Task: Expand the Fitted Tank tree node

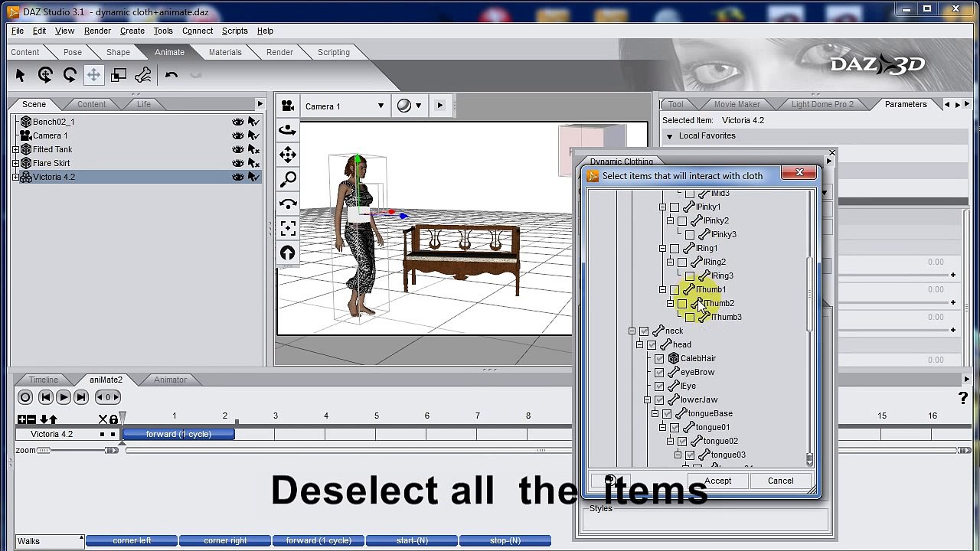Action: (x=15, y=149)
